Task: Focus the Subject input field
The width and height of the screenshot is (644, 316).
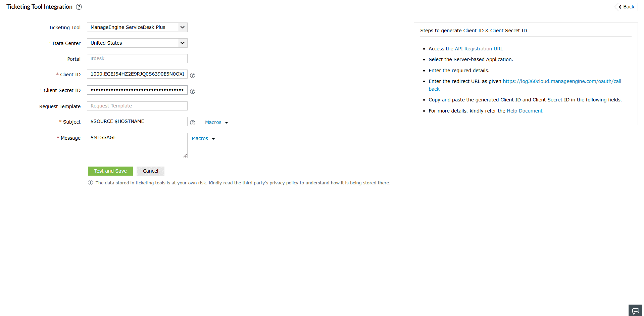Action: [137, 121]
